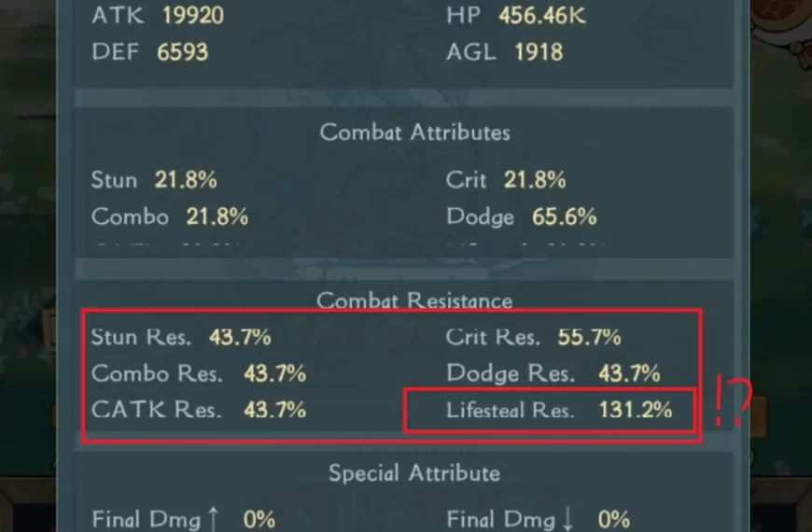Click the Lifesteal Res. 131.2% entry
812x532 pixels.
[x=558, y=410]
